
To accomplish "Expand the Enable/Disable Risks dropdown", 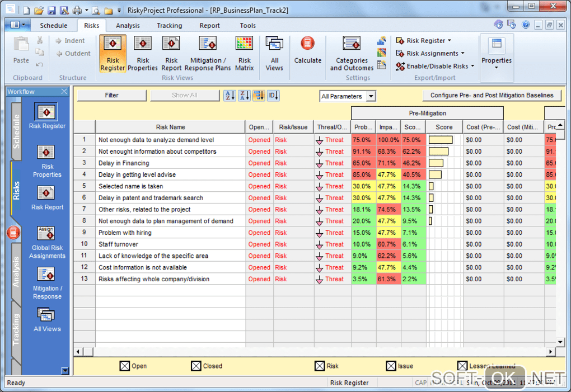I will tap(472, 66).
